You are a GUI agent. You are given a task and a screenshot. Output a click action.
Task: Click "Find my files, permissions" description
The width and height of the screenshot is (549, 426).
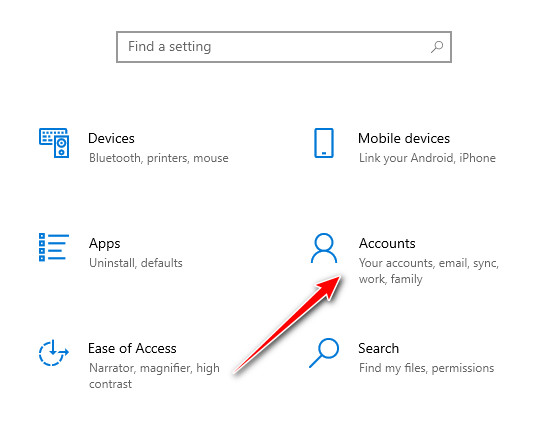click(426, 368)
